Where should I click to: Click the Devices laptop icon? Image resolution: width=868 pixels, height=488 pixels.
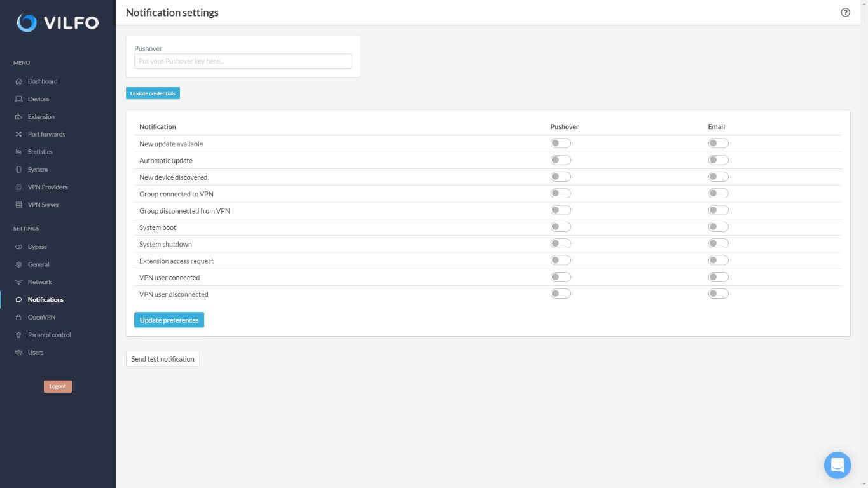[18, 99]
